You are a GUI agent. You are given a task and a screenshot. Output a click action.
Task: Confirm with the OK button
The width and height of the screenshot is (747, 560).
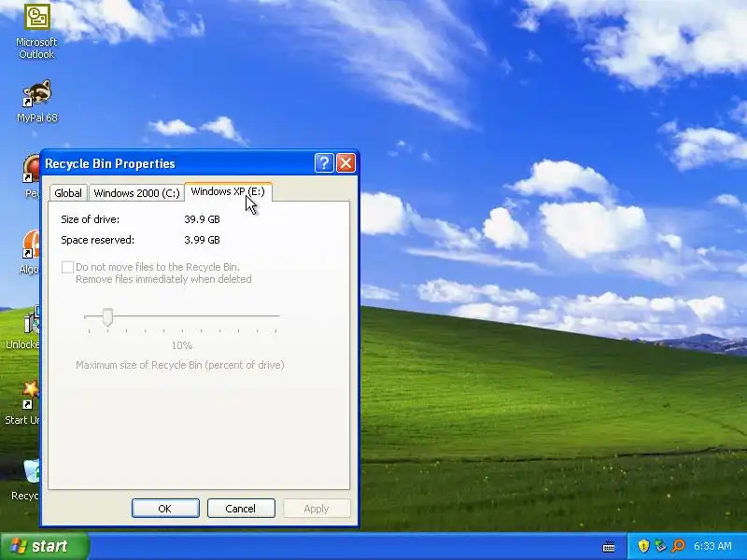pos(165,508)
